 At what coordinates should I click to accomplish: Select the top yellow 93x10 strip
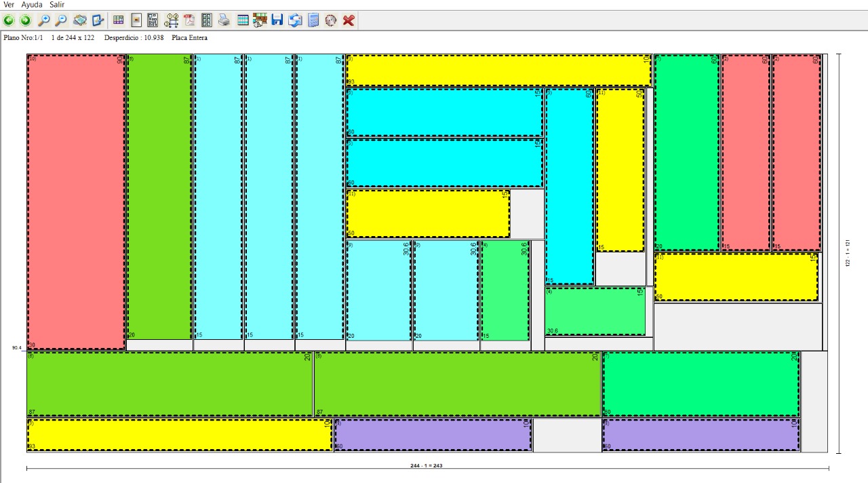point(498,71)
